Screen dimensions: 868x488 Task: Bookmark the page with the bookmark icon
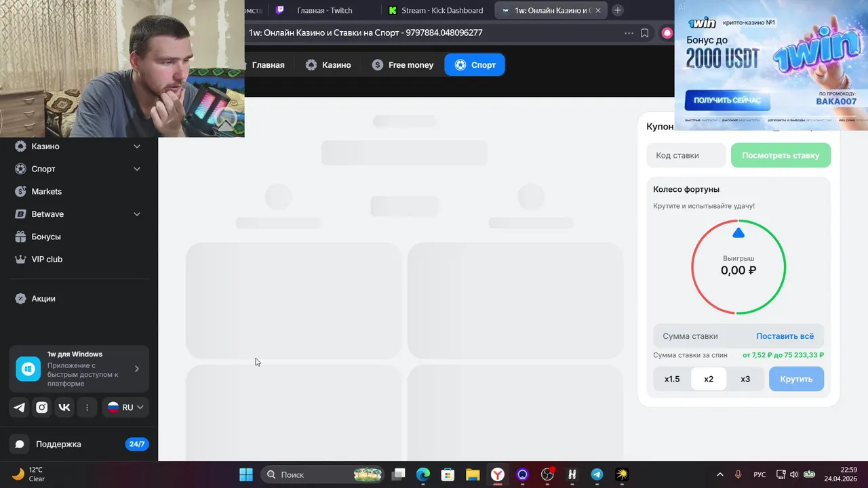click(645, 33)
